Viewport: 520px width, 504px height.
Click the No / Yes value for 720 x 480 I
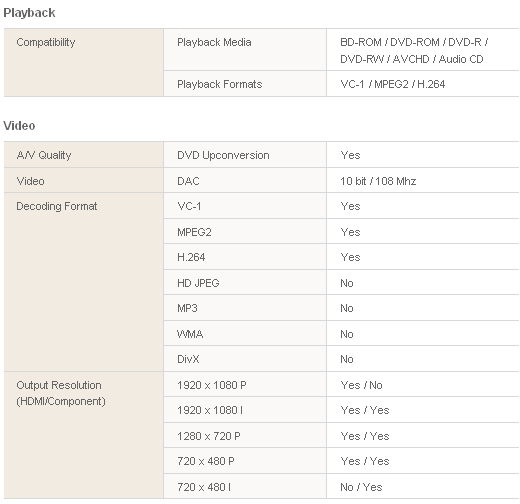tap(361, 487)
